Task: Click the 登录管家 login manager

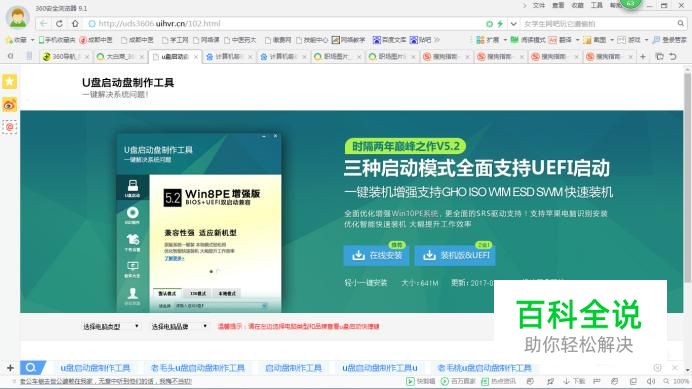Action: [x=669, y=40]
